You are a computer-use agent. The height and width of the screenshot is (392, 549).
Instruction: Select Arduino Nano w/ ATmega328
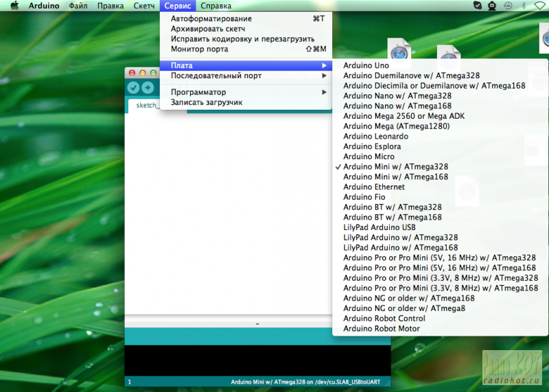(x=440, y=96)
